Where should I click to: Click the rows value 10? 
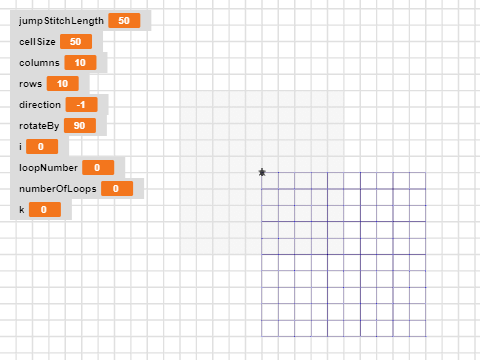63,84
